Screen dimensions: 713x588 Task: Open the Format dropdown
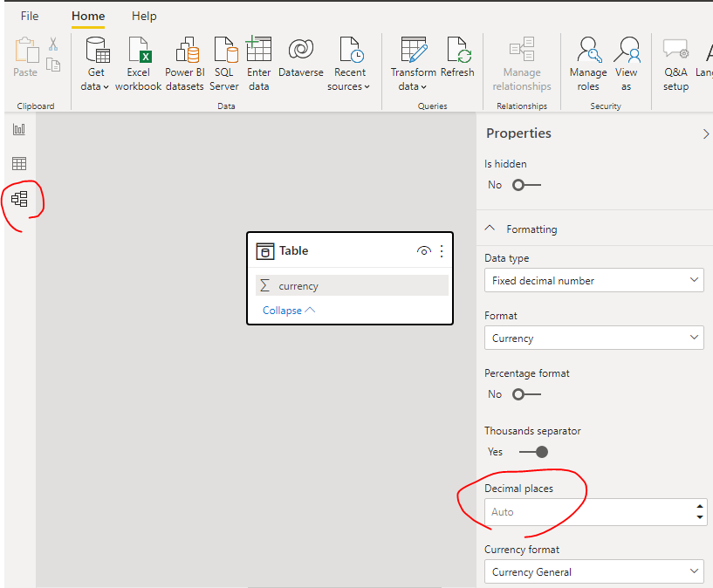coord(593,338)
